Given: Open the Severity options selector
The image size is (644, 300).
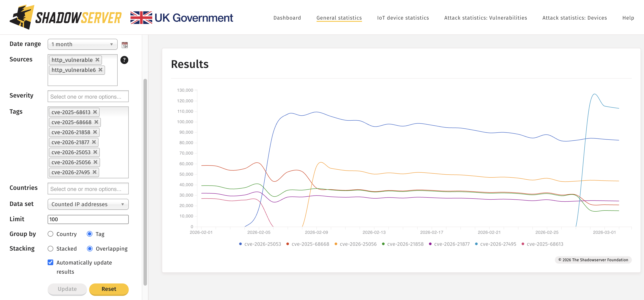Looking at the screenshot, I should click(88, 96).
